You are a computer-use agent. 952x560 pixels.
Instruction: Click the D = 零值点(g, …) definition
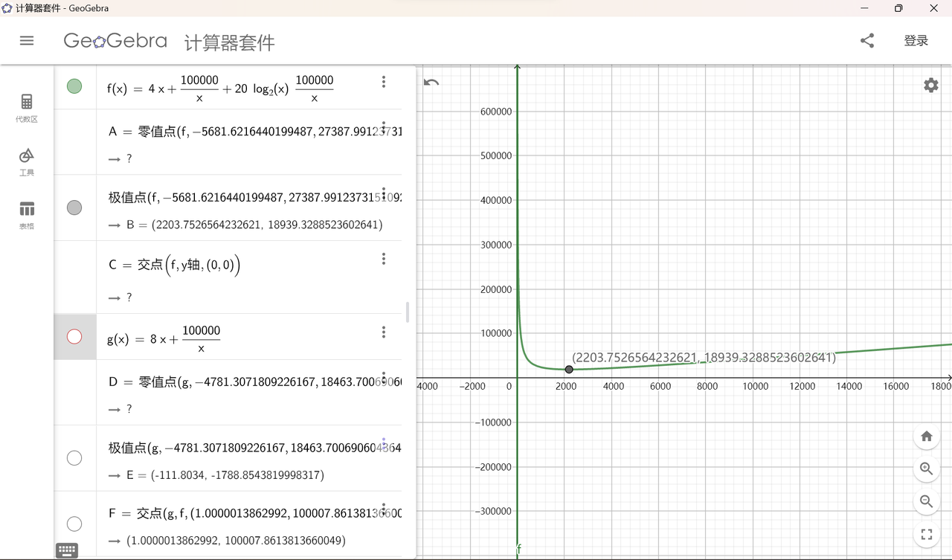(x=255, y=382)
